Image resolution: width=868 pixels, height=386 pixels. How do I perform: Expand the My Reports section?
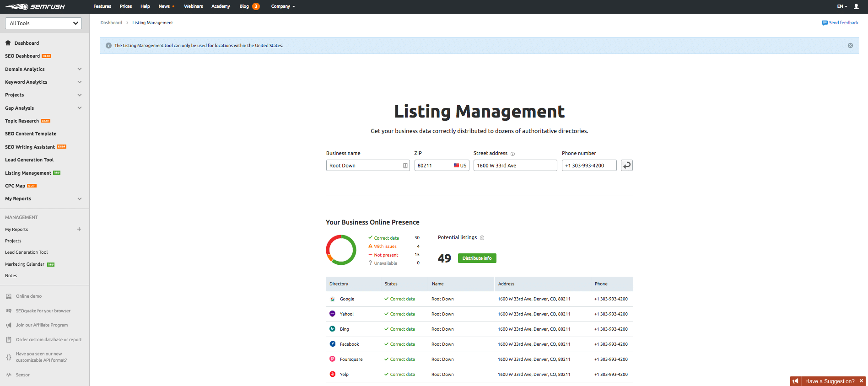click(80, 198)
